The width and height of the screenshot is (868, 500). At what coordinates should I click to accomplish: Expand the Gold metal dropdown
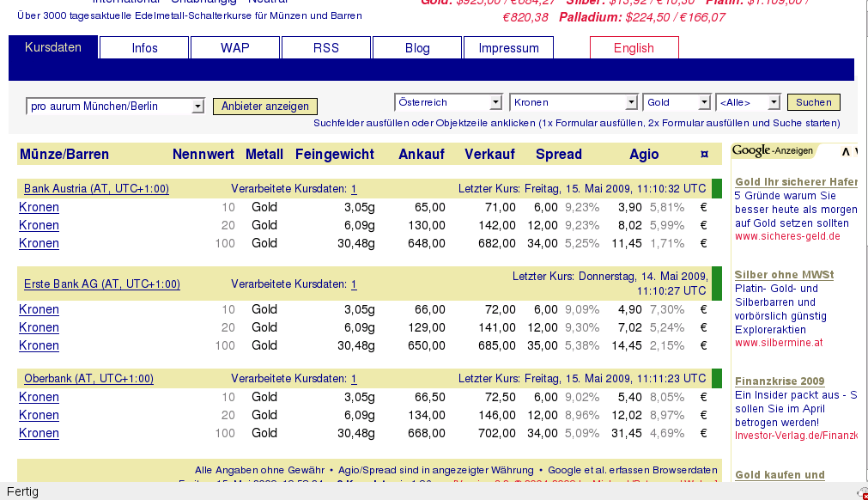pos(676,102)
